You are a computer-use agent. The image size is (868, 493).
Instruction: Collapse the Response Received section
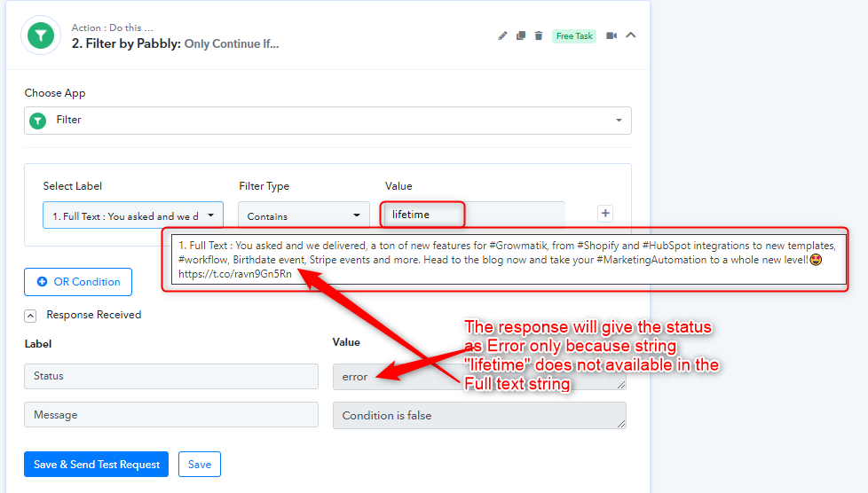coord(30,316)
